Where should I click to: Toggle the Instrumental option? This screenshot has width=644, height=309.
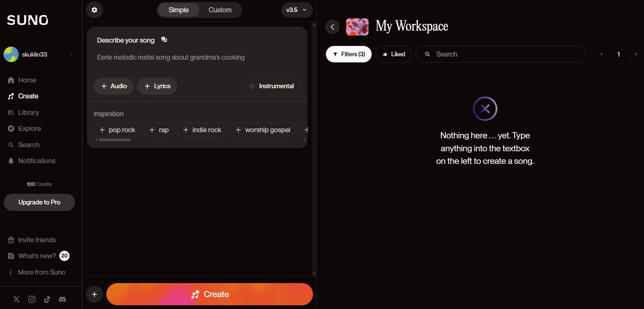pos(271,86)
